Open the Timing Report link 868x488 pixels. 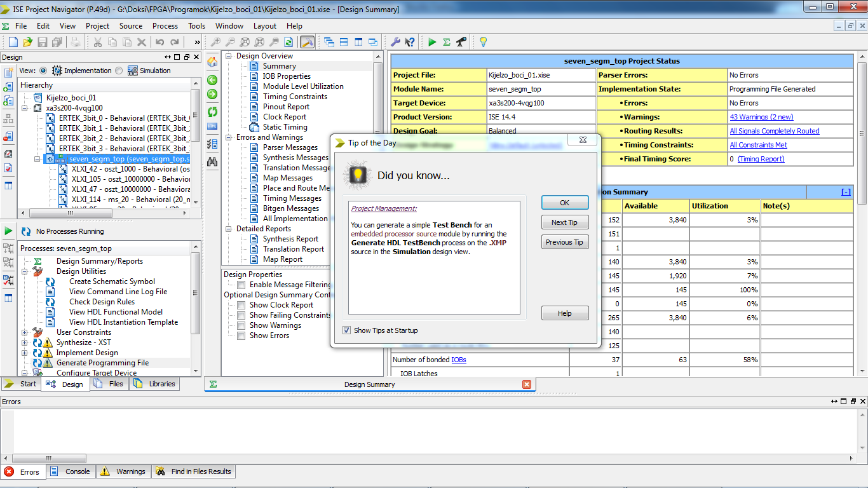click(761, 159)
